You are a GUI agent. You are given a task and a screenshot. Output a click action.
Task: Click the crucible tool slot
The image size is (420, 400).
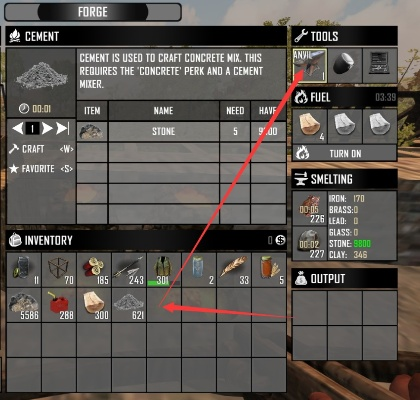click(x=345, y=66)
